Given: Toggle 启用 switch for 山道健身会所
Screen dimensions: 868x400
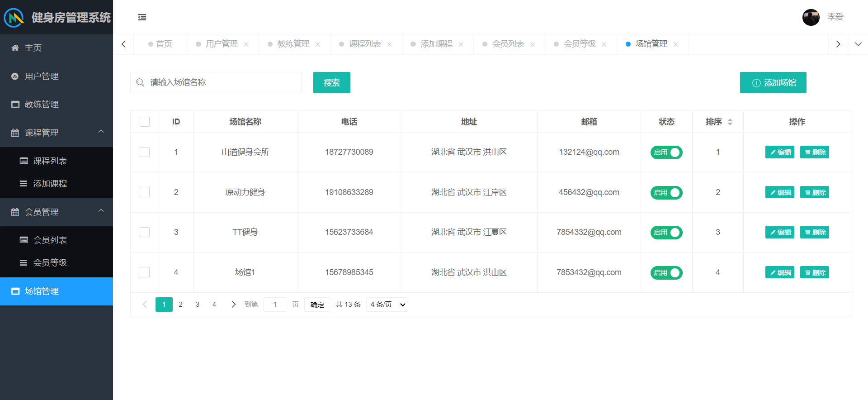Looking at the screenshot, I should pos(666,152).
